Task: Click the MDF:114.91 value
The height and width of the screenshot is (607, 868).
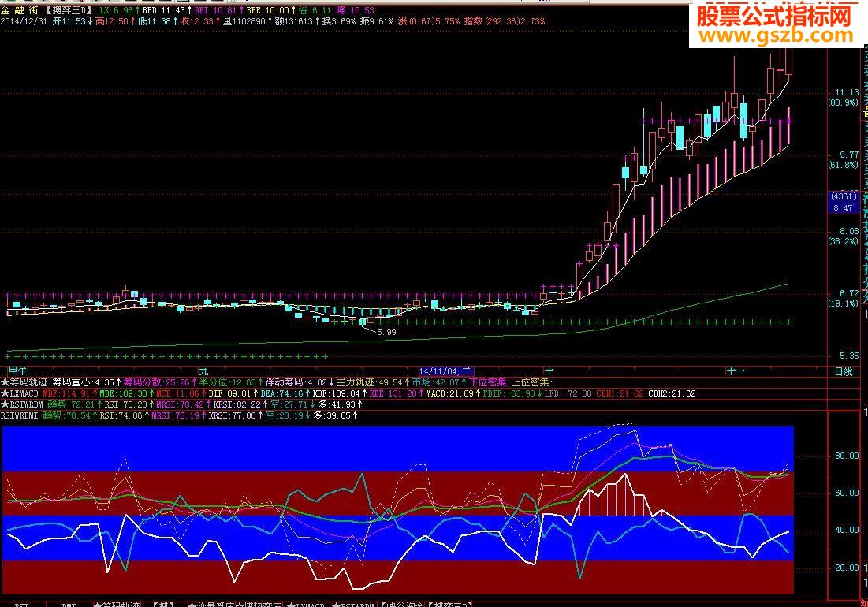Action: [66, 393]
